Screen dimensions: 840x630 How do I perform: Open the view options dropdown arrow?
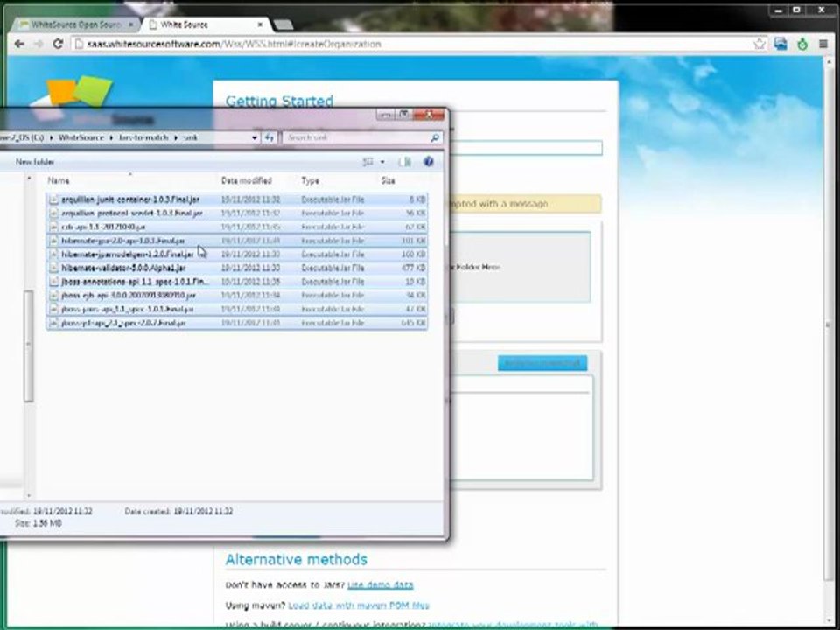pos(382,162)
